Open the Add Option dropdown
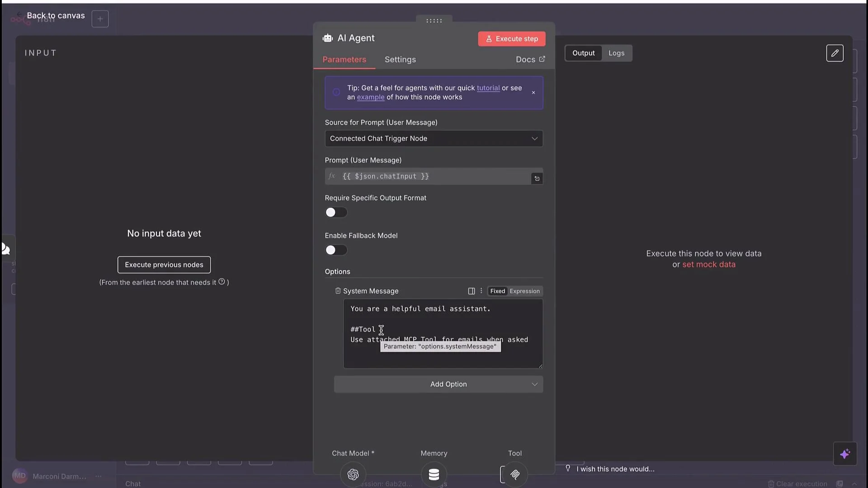Screen dimensions: 868x488 pyautogui.click(x=438, y=385)
